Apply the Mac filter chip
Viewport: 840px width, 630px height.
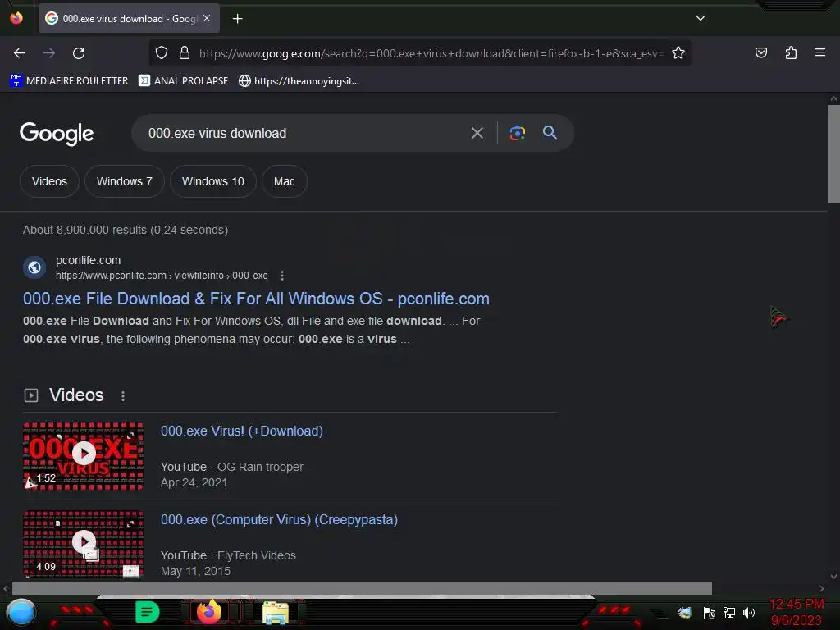[285, 181]
